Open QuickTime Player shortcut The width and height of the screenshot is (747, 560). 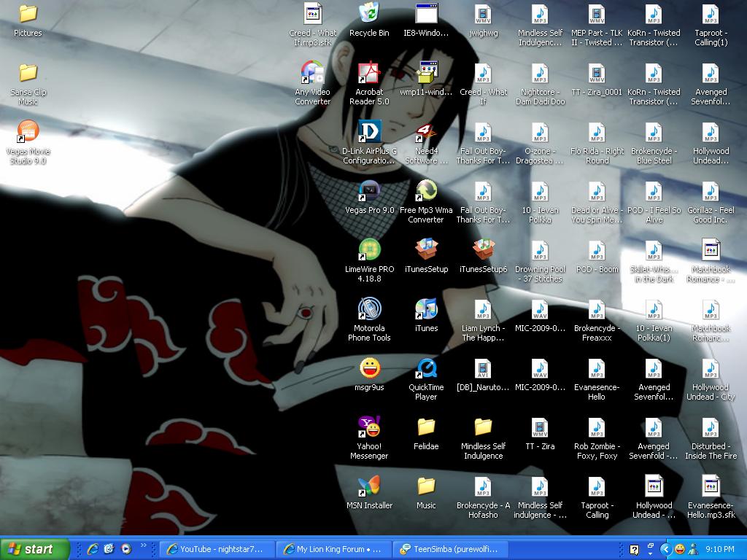click(426, 369)
